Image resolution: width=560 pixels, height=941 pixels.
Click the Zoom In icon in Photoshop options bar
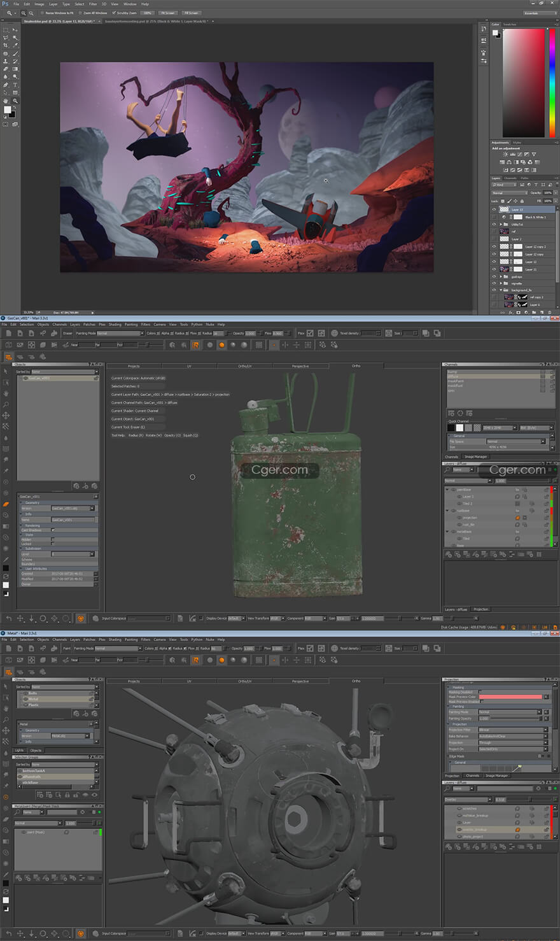point(24,13)
